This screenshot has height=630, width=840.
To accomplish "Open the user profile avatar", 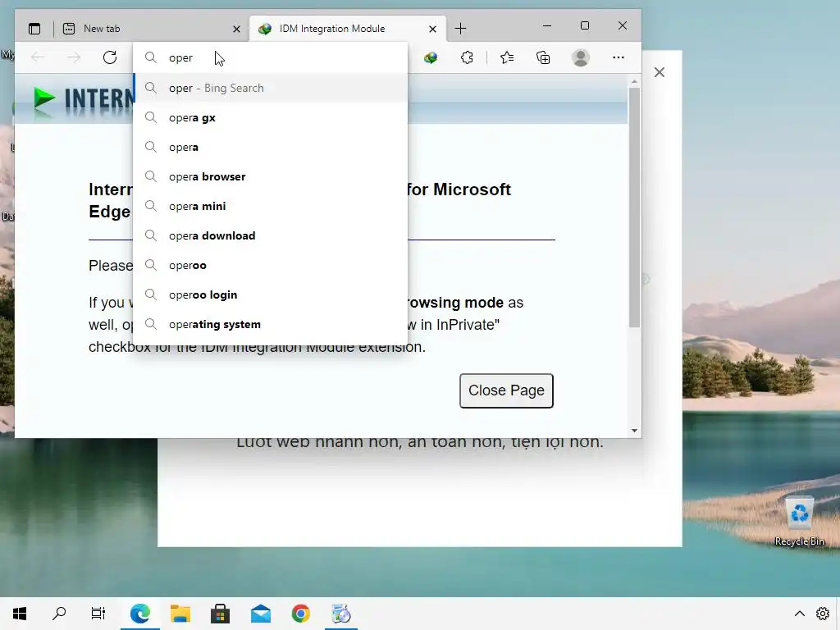I will [x=581, y=57].
